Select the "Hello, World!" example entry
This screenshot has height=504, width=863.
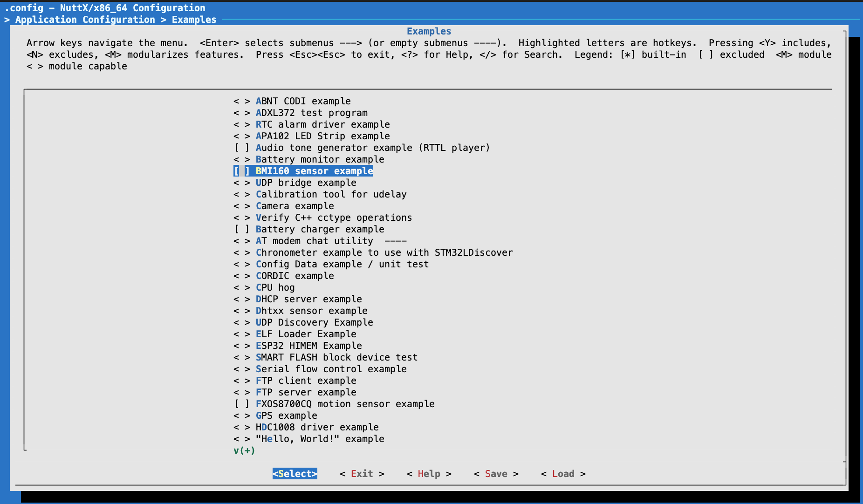coord(320,439)
